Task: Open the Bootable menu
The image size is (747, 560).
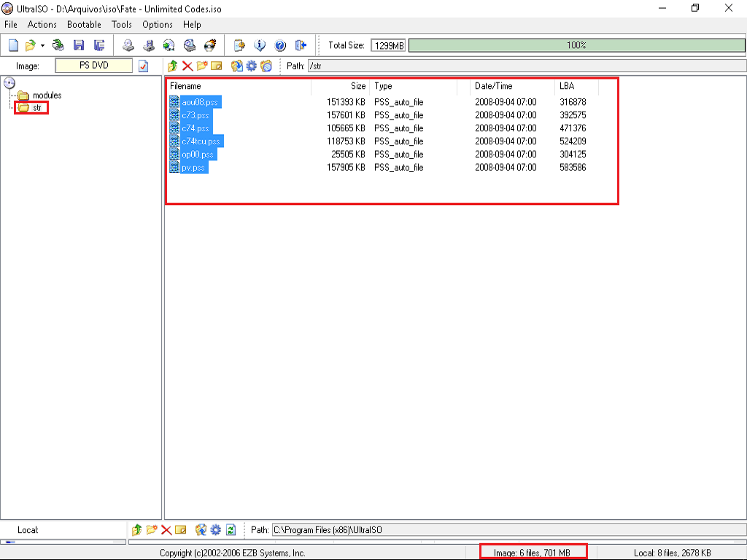Action: 84,25
